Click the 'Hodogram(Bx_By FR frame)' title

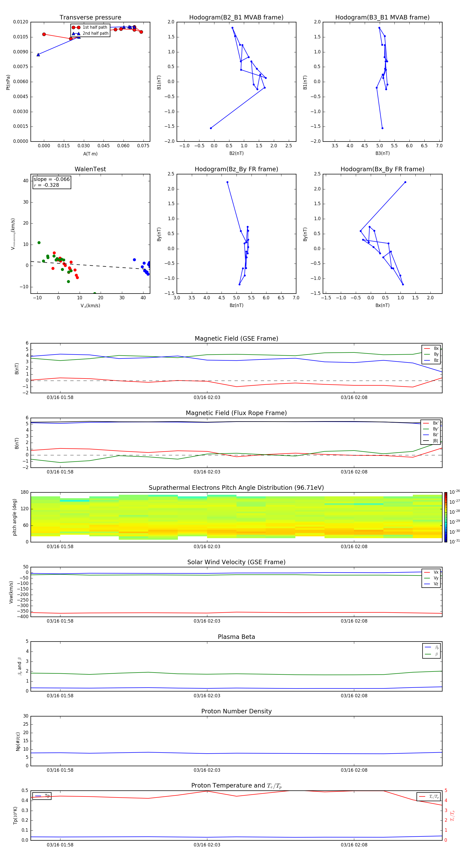[x=382, y=169]
